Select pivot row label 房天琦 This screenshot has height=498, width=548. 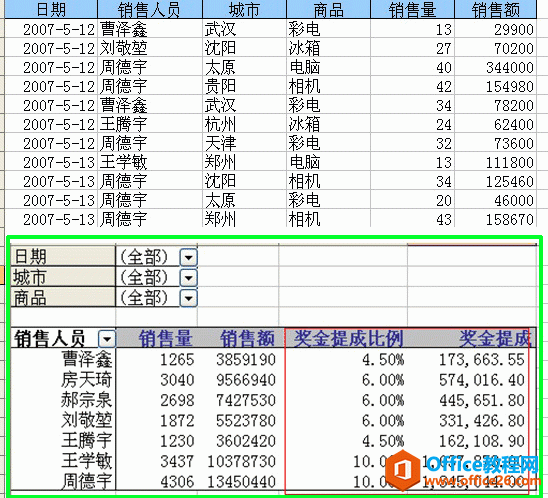pyautogui.click(x=87, y=380)
